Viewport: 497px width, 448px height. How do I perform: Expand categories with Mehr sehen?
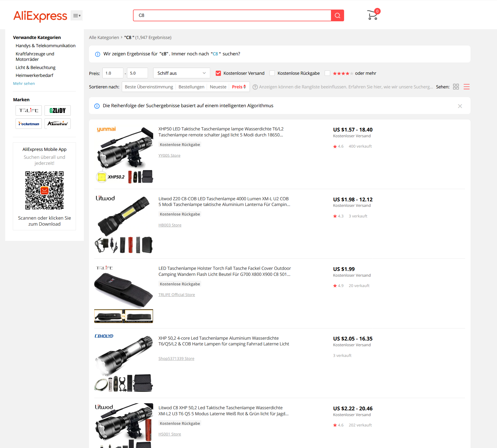point(24,83)
